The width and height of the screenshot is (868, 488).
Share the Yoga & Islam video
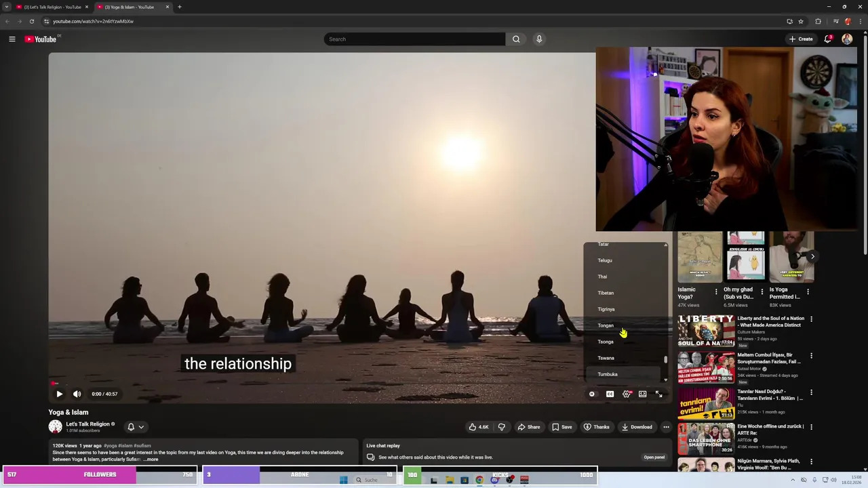(529, 427)
